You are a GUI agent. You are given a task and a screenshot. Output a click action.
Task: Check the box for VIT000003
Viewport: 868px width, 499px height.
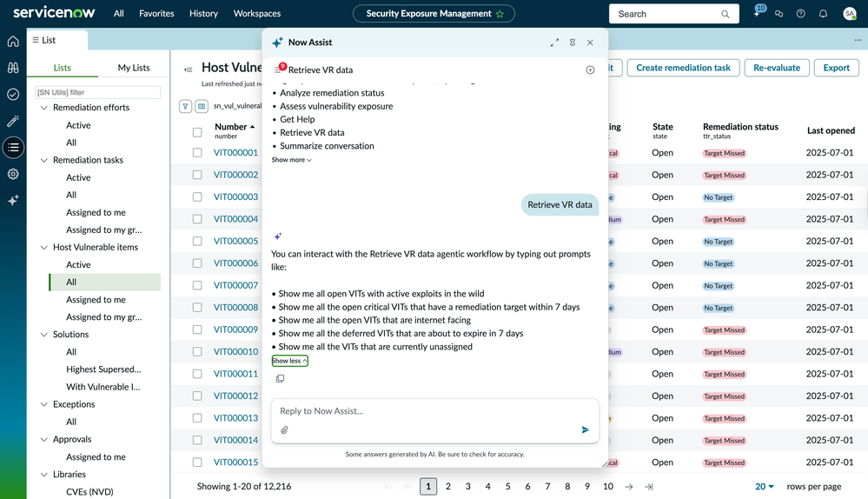point(197,196)
